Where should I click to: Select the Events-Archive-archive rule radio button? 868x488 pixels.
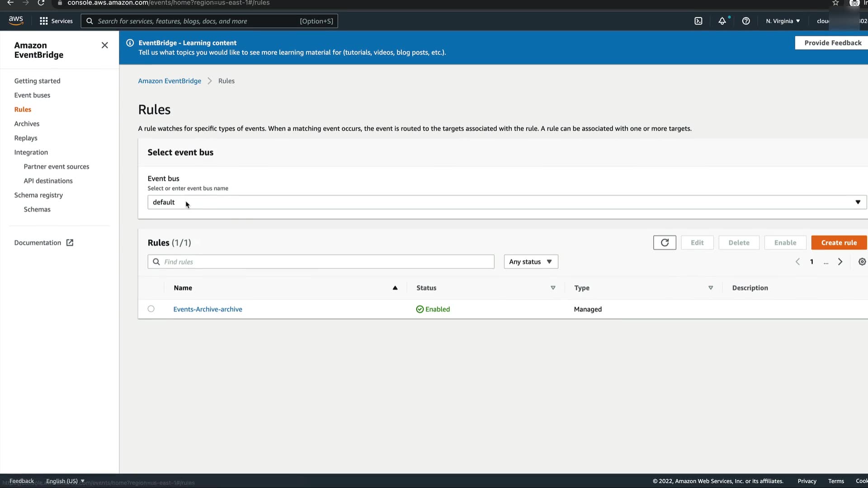tap(151, 309)
